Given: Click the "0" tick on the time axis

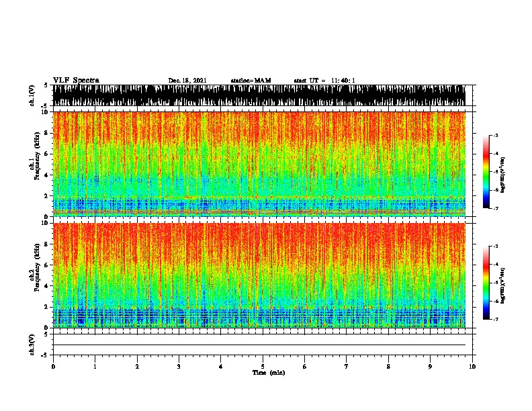Looking at the screenshot, I should pyautogui.click(x=53, y=367).
